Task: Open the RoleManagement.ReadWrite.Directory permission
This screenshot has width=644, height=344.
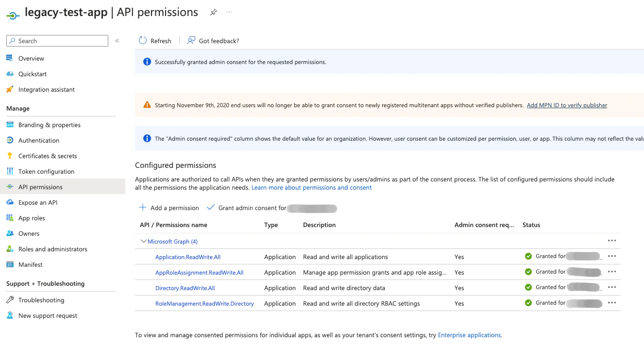Action: (x=204, y=304)
